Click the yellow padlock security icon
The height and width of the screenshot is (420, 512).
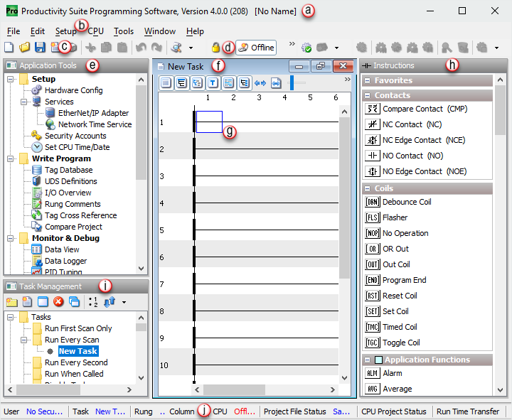(x=216, y=48)
